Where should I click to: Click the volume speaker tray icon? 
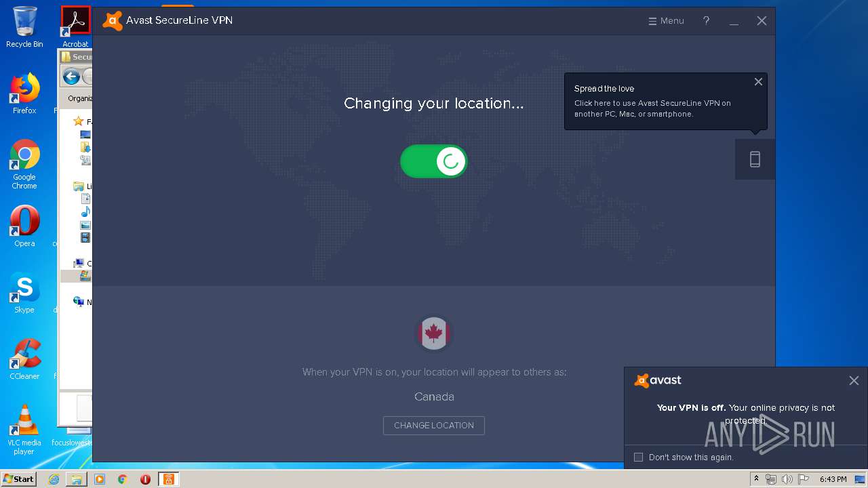pos(787,479)
